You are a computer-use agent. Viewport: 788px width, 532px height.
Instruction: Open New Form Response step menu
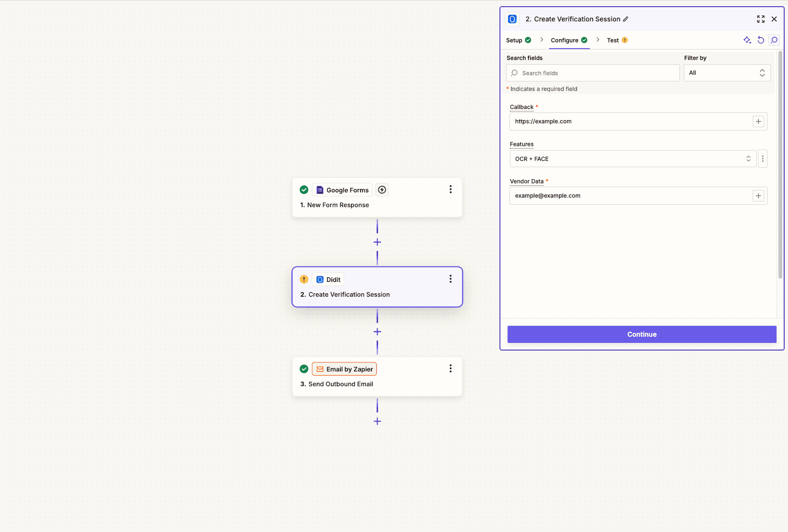pyautogui.click(x=450, y=190)
